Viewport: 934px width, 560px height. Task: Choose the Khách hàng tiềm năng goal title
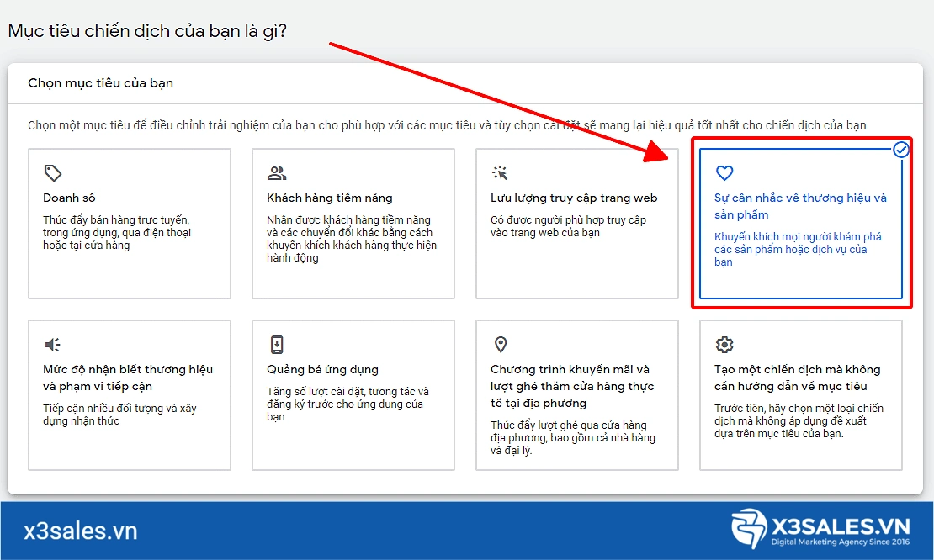pos(329,198)
